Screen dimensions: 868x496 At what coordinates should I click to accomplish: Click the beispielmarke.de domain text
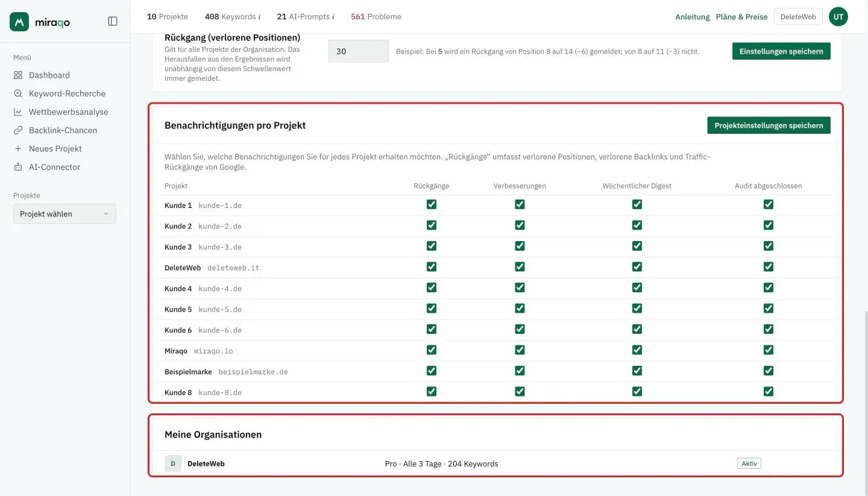click(x=253, y=372)
